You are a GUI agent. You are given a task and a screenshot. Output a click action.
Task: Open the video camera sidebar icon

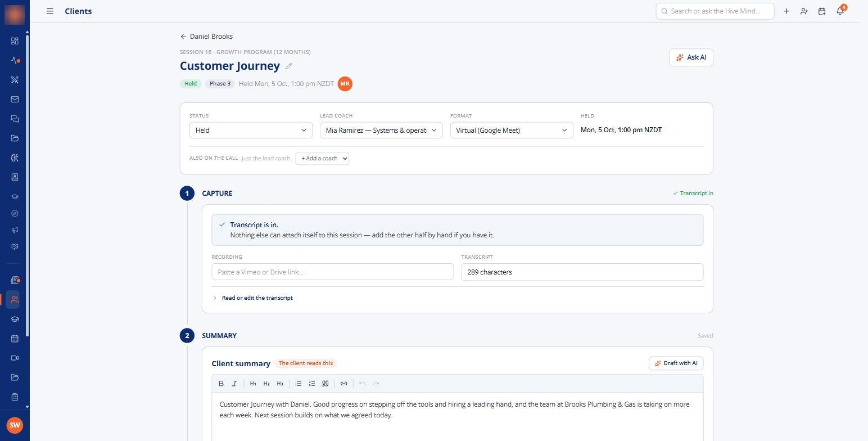point(15,358)
